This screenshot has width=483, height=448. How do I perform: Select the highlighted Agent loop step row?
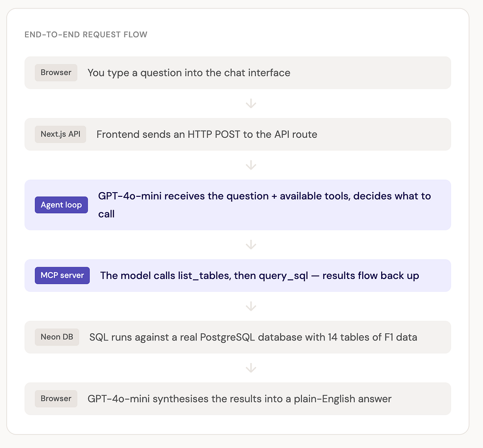coord(238,205)
